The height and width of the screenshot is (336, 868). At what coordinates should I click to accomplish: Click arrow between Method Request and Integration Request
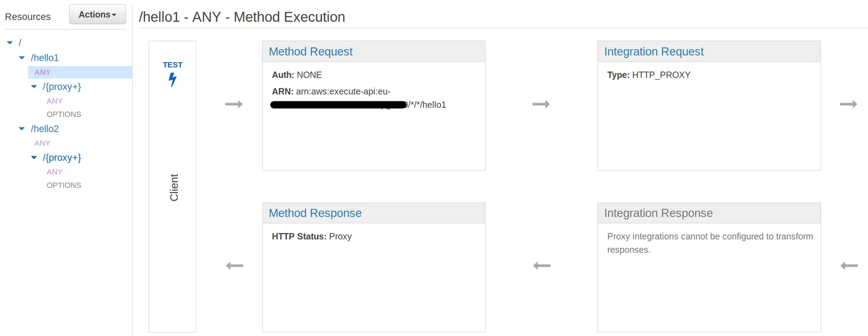541,104
